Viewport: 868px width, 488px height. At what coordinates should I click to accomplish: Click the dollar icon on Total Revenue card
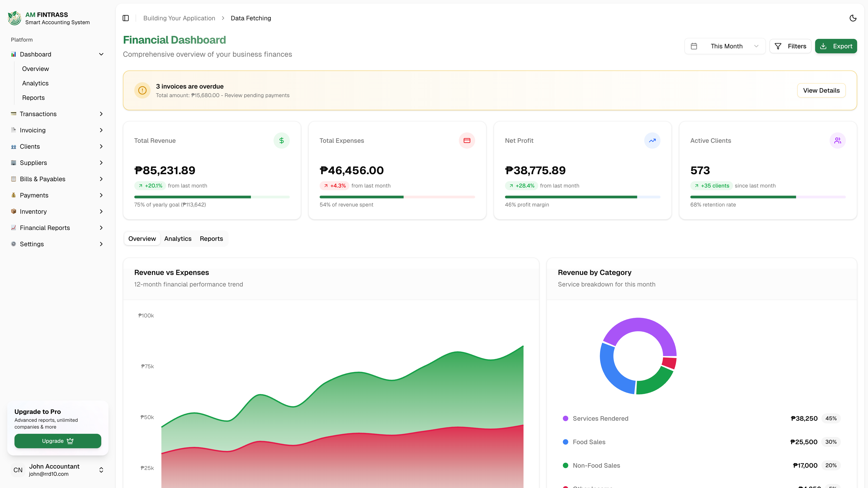coord(282,141)
